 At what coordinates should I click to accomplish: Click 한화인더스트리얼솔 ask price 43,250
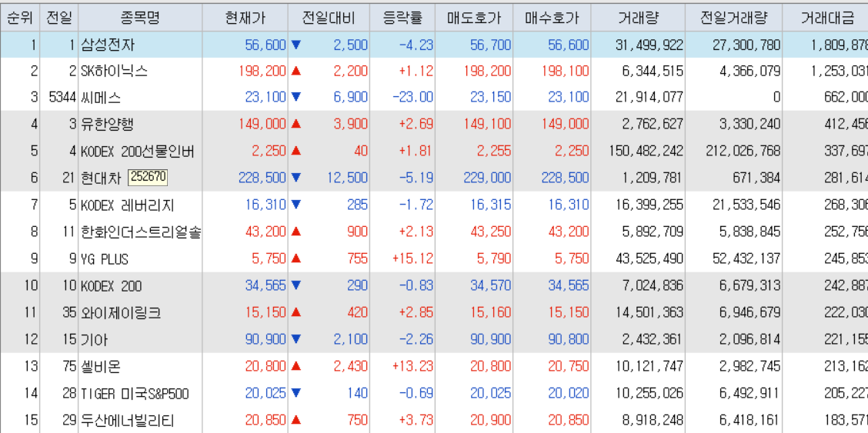[490, 232]
